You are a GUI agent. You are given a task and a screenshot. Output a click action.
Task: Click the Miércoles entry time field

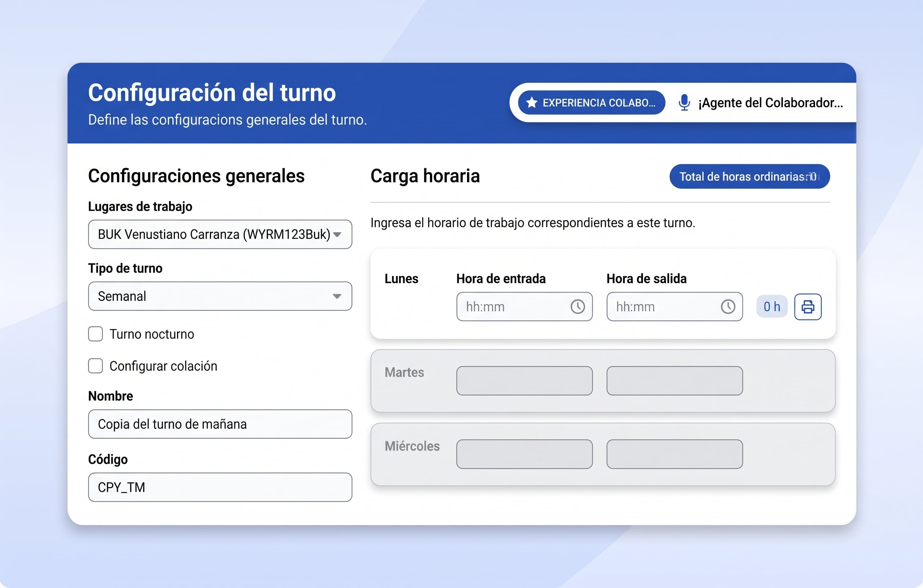[524, 454]
